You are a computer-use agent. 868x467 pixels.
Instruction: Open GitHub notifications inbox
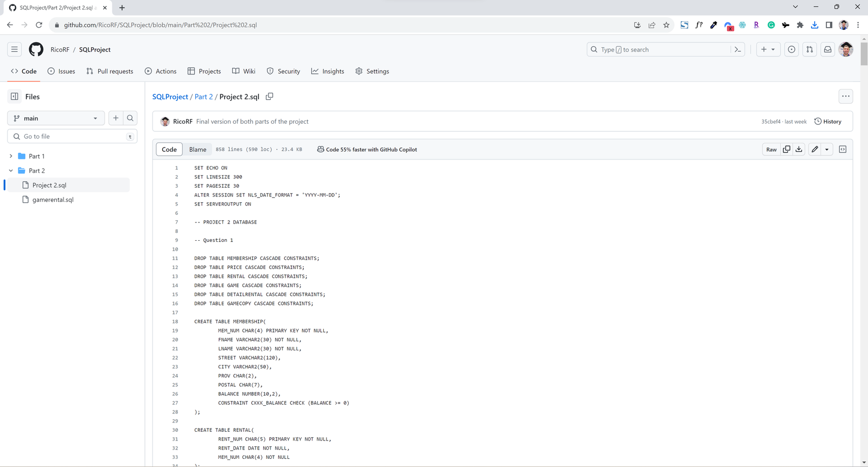[827, 49]
